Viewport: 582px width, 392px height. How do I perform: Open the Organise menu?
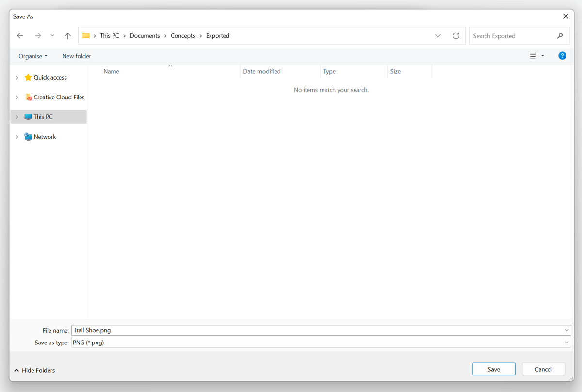pyautogui.click(x=33, y=56)
